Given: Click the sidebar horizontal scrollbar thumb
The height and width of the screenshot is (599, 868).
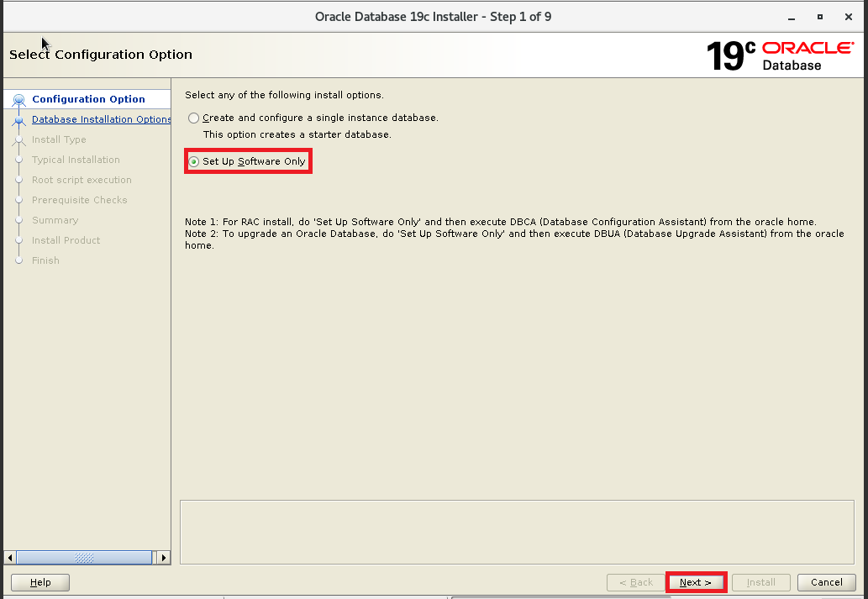Looking at the screenshot, I should coord(84,558).
